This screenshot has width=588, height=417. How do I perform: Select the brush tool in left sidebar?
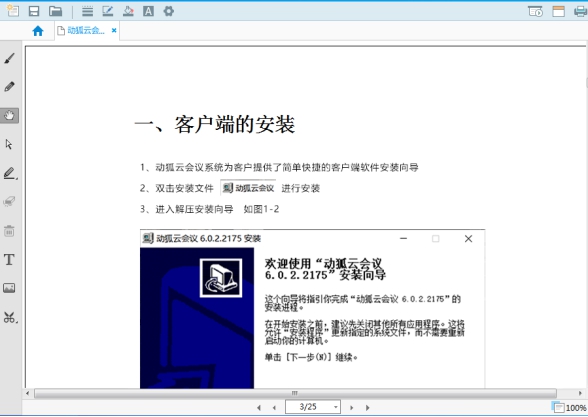[x=9, y=58]
